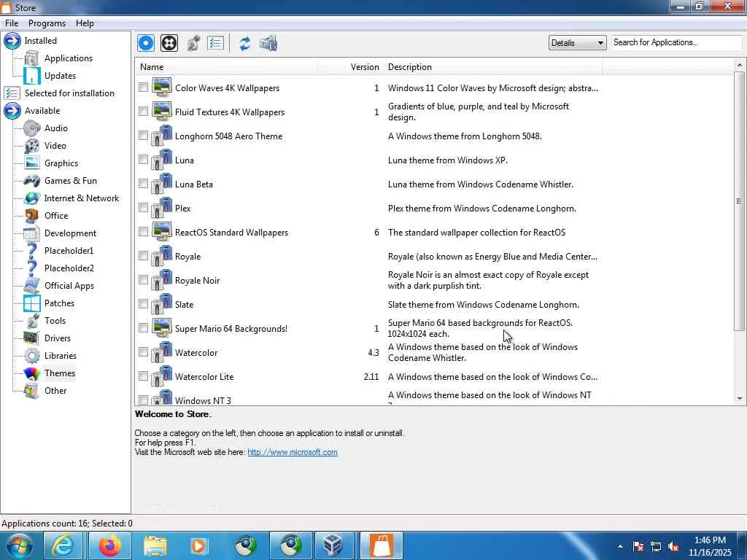Screen dimensions: 747x560
Task: Click the Installed Applications icon
Action: coord(32,58)
